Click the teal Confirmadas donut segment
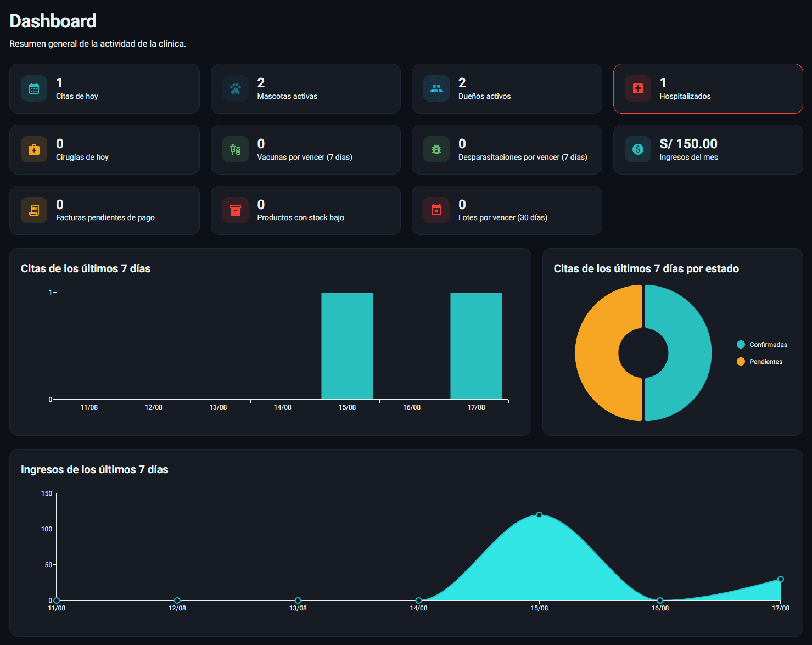 689,353
